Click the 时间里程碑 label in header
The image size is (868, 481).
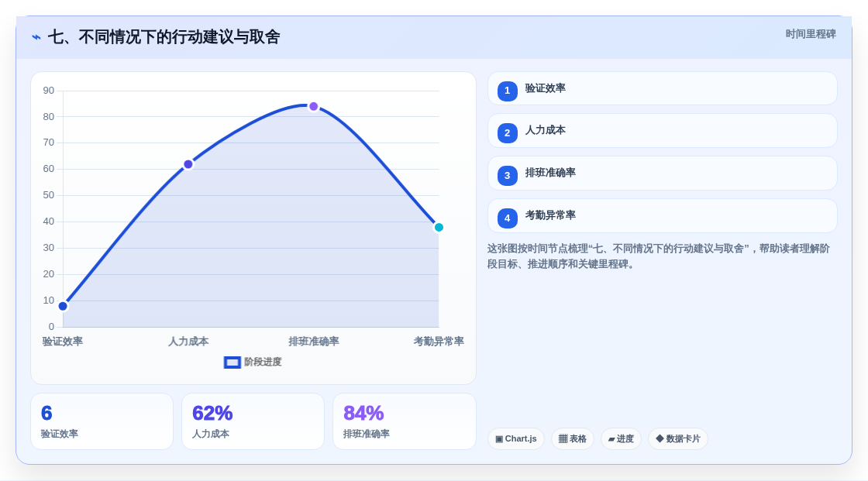811,34
